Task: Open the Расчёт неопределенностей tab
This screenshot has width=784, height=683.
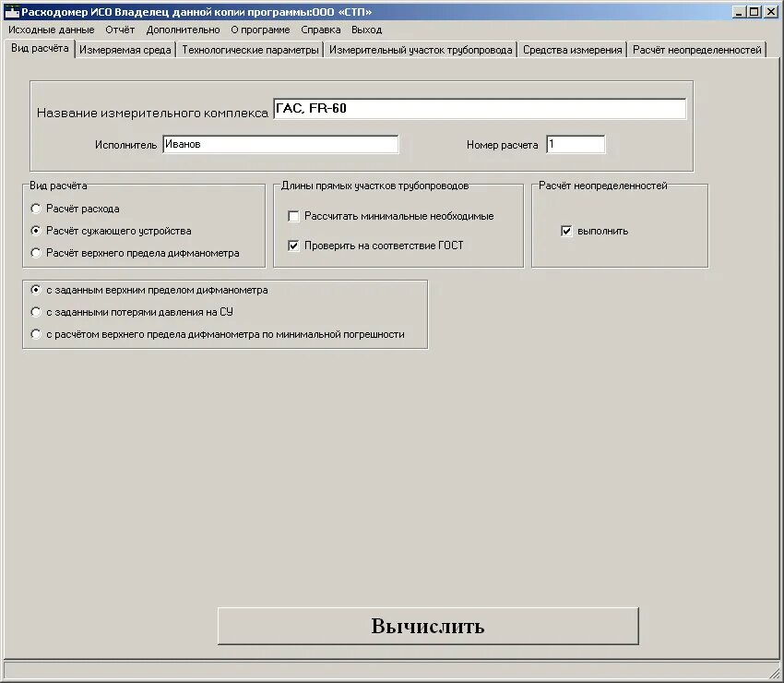Action: pyautogui.click(x=697, y=50)
